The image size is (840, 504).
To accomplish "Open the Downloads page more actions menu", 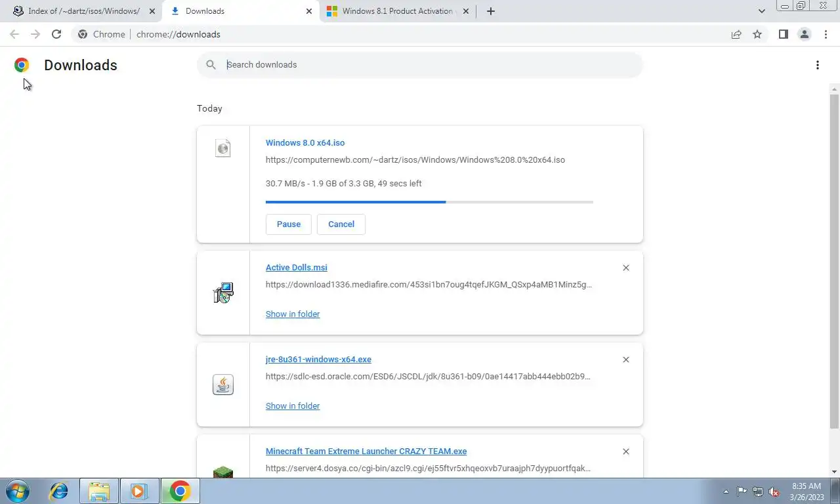I will tap(817, 65).
